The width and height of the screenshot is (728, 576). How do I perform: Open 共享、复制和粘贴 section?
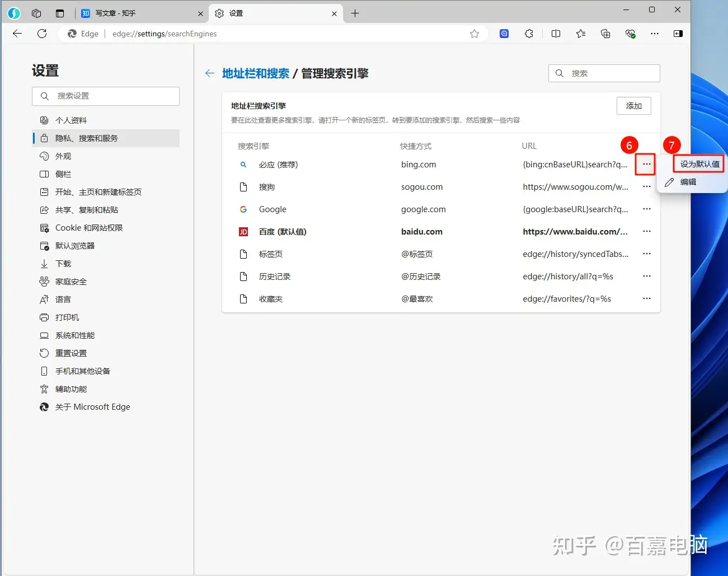click(106, 210)
